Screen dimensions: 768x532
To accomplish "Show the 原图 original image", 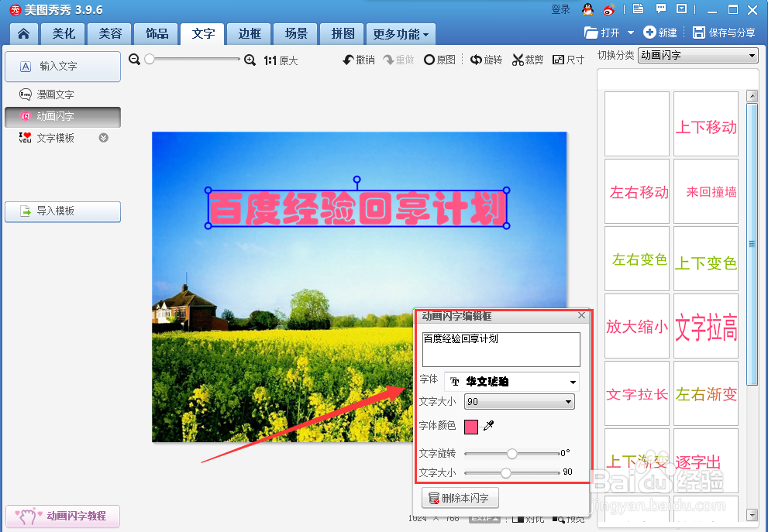I will click(440, 60).
